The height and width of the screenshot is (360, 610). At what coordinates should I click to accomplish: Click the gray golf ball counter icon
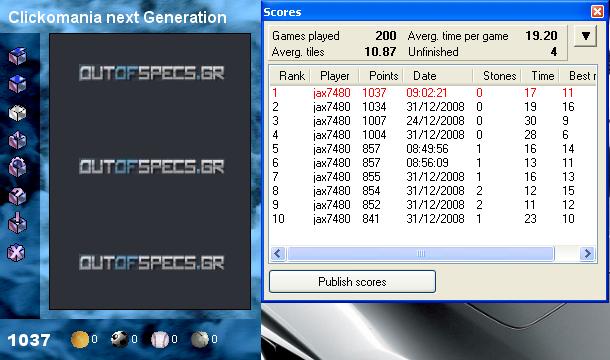click(x=200, y=339)
